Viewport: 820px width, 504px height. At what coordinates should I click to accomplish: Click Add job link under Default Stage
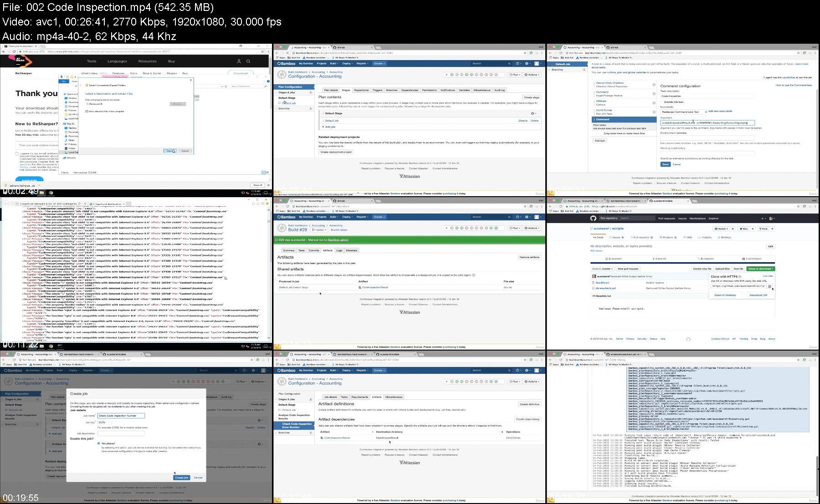pyautogui.click(x=330, y=127)
